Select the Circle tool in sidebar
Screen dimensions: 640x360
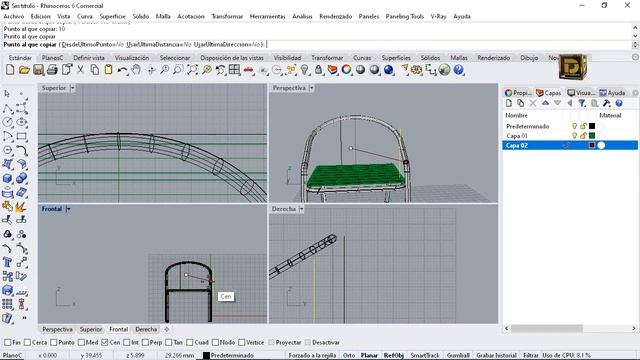pos(7,122)
